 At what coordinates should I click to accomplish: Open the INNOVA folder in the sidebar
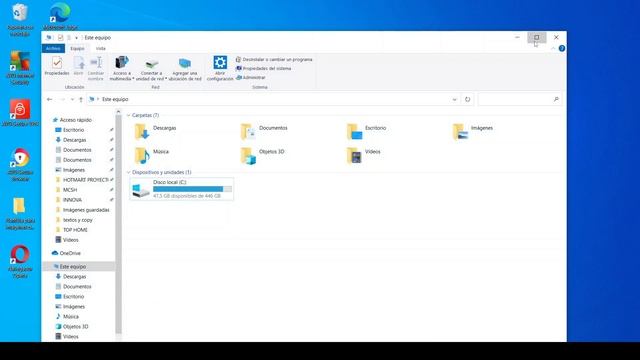point(72,200)
